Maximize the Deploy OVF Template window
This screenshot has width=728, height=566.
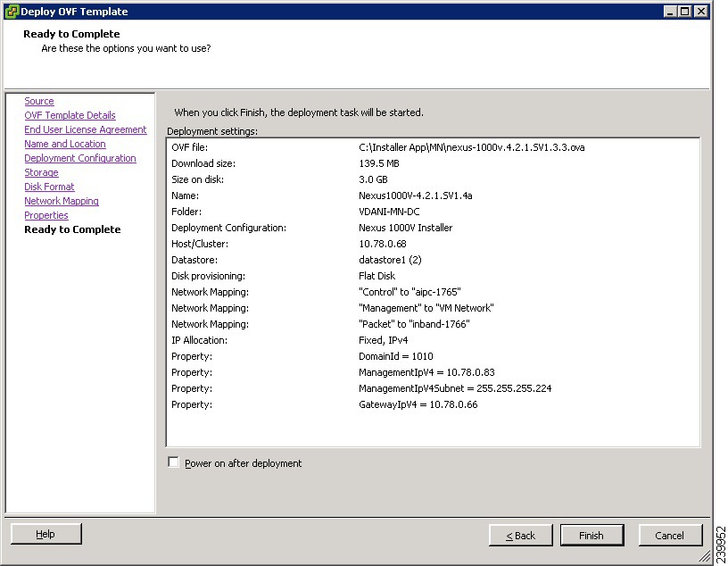tap(685, 11)
